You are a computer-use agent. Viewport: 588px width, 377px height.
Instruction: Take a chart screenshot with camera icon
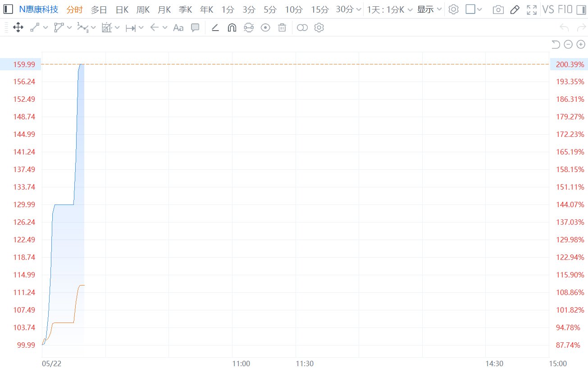click(x=498, y=9)
